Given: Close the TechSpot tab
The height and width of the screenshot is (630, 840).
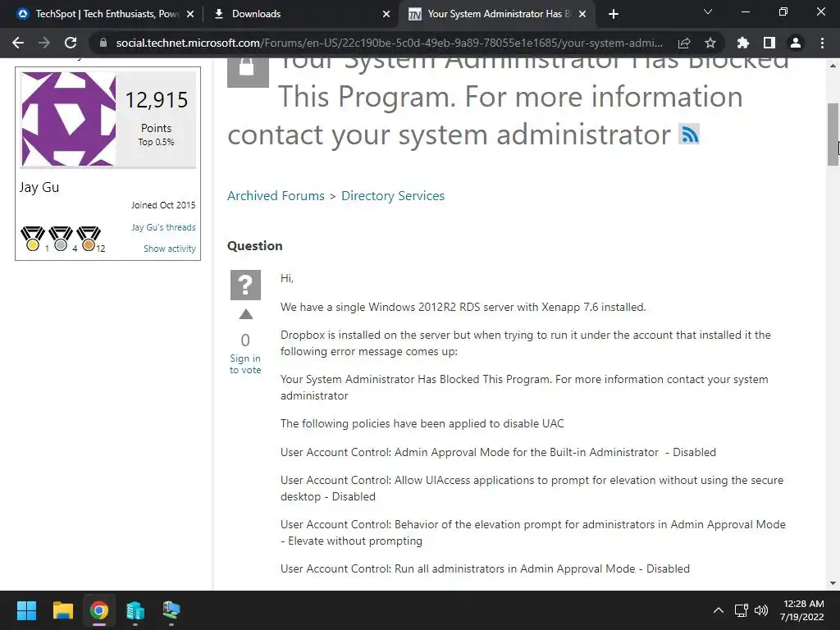Looking at the screenshot, I should pos(190,14).
